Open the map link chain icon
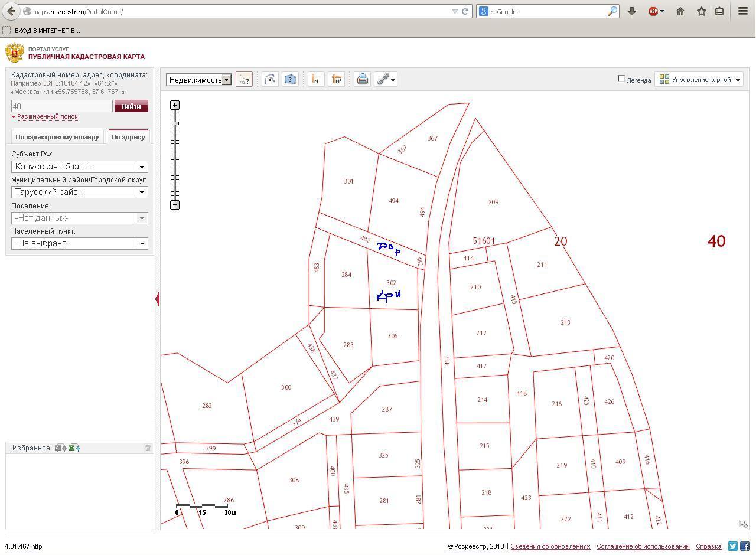 (383, 80)
